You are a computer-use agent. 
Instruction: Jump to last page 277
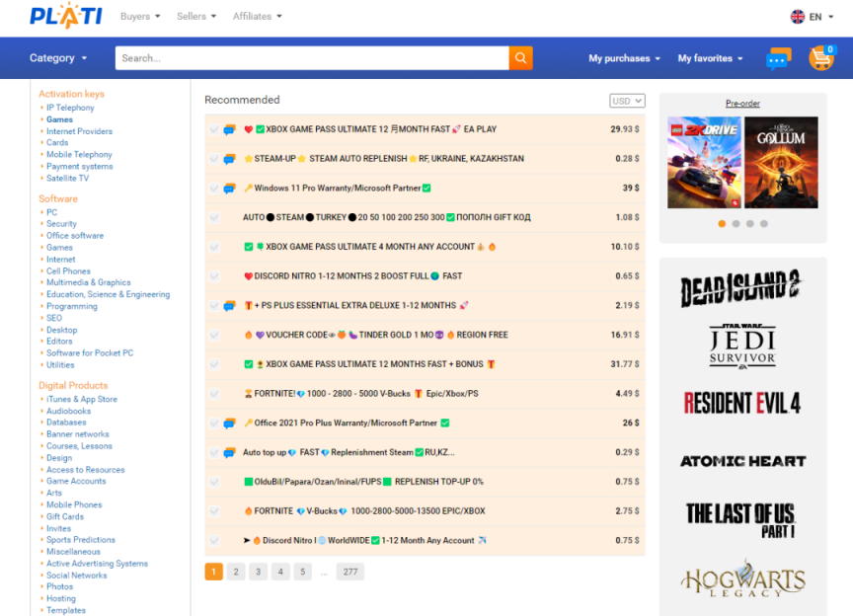(350, 572)
